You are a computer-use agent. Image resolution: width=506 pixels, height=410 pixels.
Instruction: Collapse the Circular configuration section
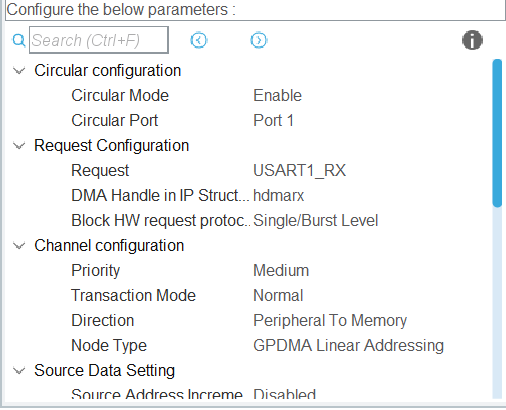(x=19, y=71)
